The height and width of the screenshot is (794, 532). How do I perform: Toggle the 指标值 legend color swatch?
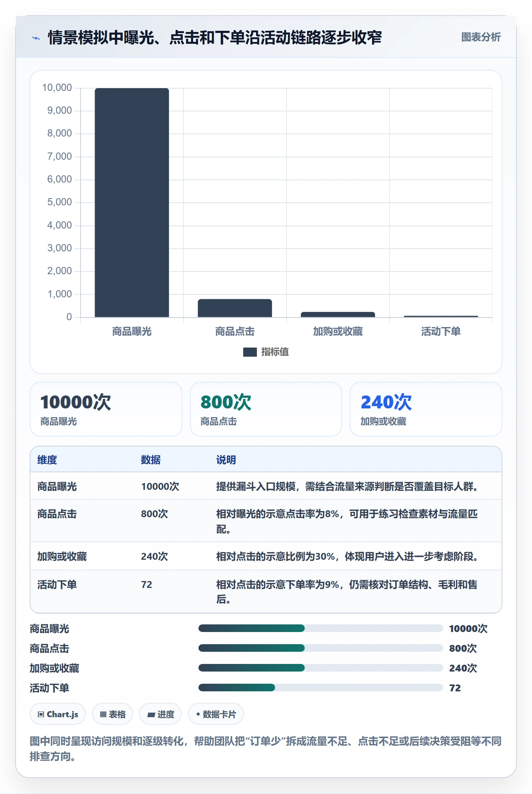click(250, 352)
